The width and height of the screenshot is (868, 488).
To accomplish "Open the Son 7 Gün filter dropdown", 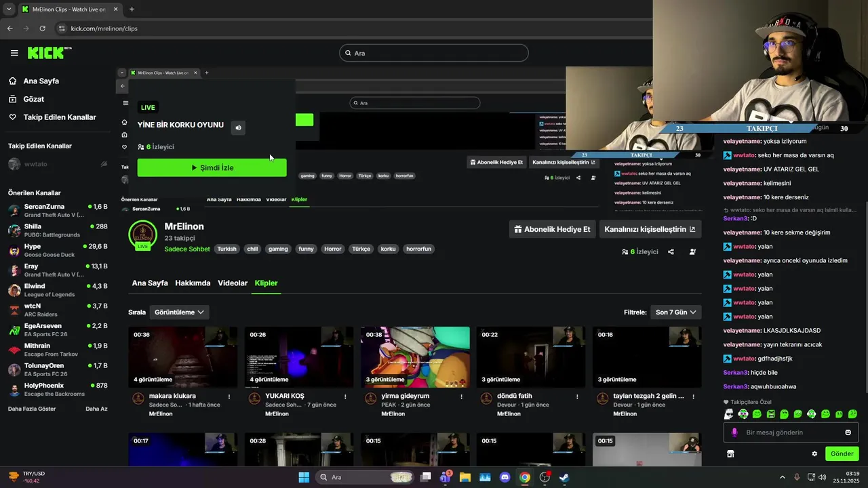I will tap(675, 312).
